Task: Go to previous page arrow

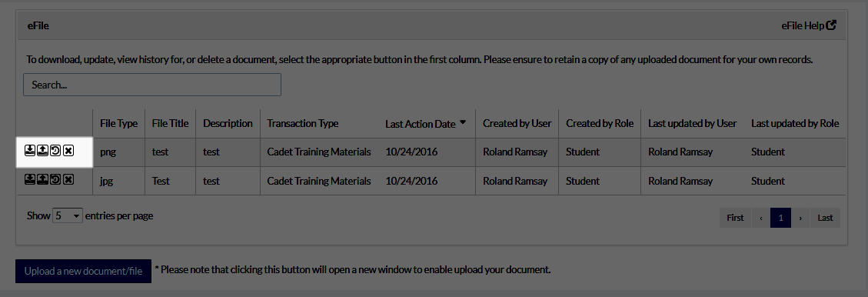Action: click(760, 218)
